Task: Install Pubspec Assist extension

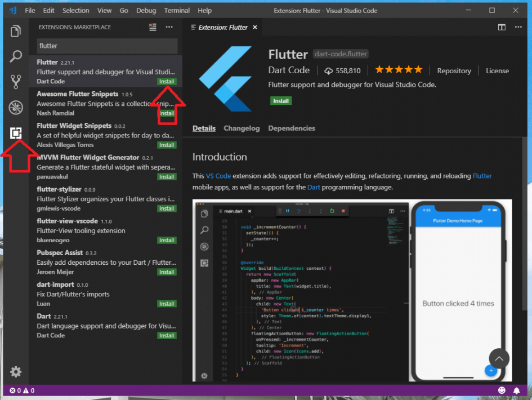Action: click(167, 272)
